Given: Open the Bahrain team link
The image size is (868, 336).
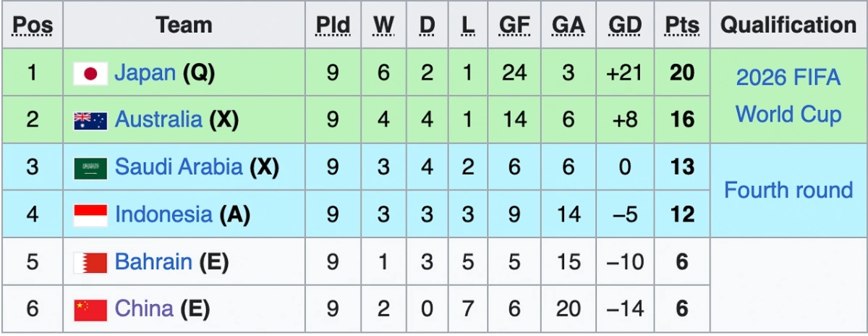Looking at the screenshot, I should 153,261.
